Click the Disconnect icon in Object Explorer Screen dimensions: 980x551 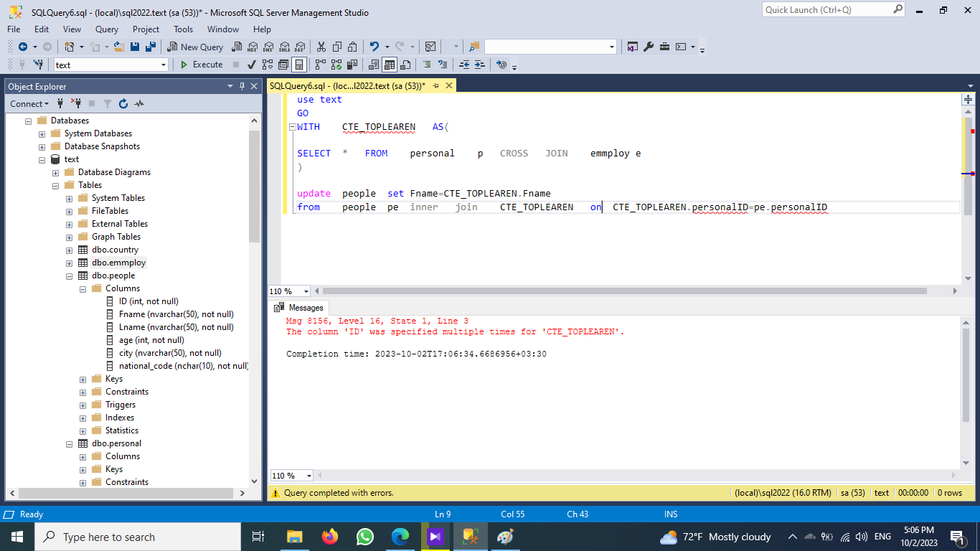coord(77,104)
